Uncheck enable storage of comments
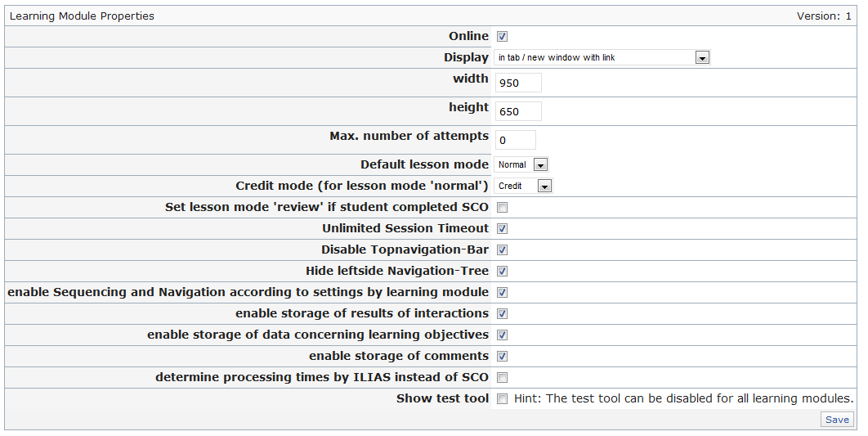The height and width of the screenshot is (436, 868). click(x=503, y=356)
